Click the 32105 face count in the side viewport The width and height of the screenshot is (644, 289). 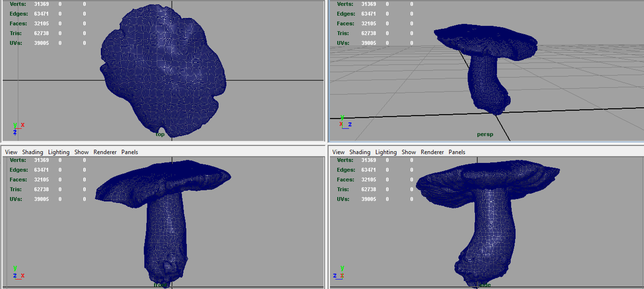tap(369, 179)
